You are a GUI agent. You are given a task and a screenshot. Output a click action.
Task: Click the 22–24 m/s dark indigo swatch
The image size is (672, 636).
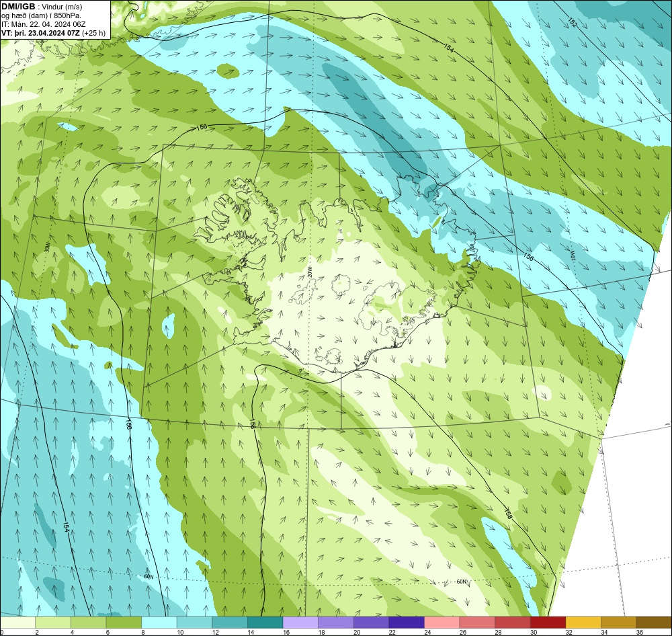click(407, 623)
